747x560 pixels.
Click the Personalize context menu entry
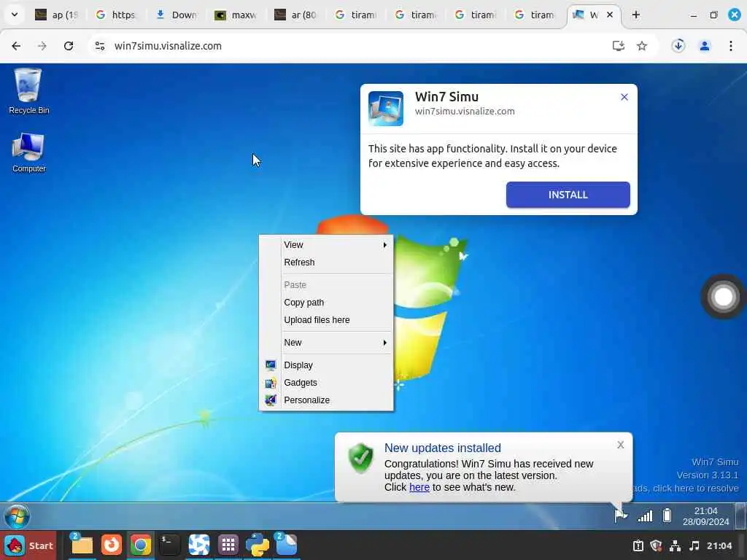pos(326,400)
